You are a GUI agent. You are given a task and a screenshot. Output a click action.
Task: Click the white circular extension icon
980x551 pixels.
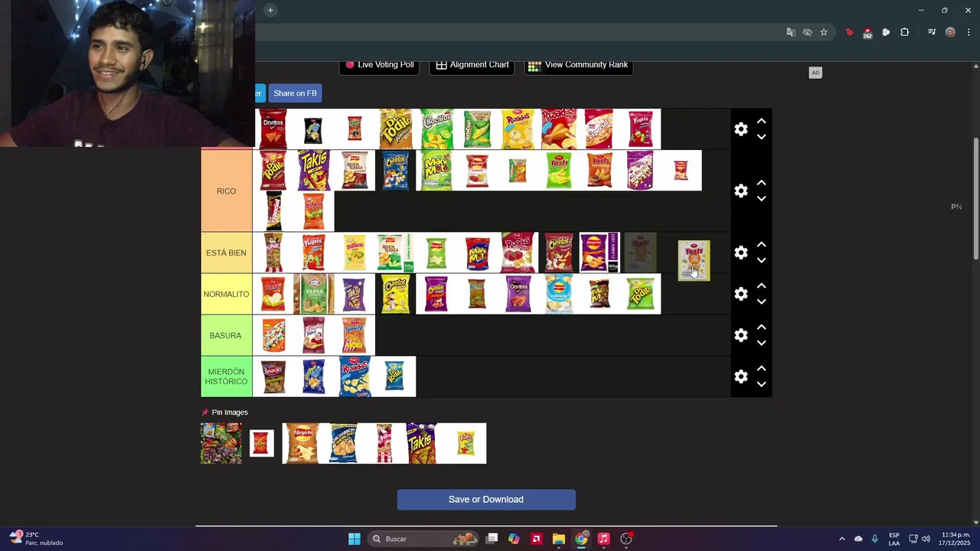pyautogui.click(x=886, y=32)
